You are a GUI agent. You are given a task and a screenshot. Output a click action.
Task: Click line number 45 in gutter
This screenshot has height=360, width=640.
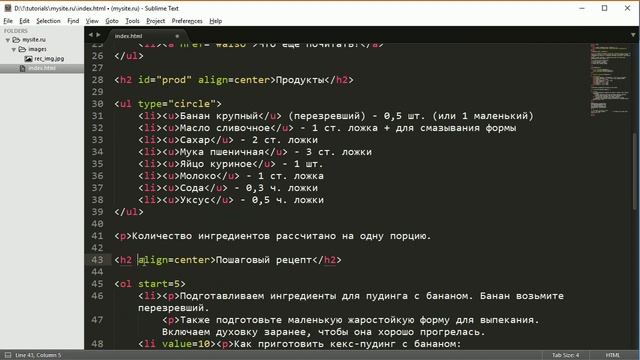[98, 284]
